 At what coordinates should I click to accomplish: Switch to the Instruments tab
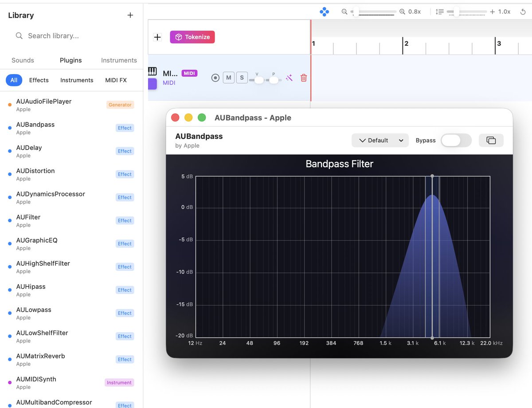(x=118, y=60)
